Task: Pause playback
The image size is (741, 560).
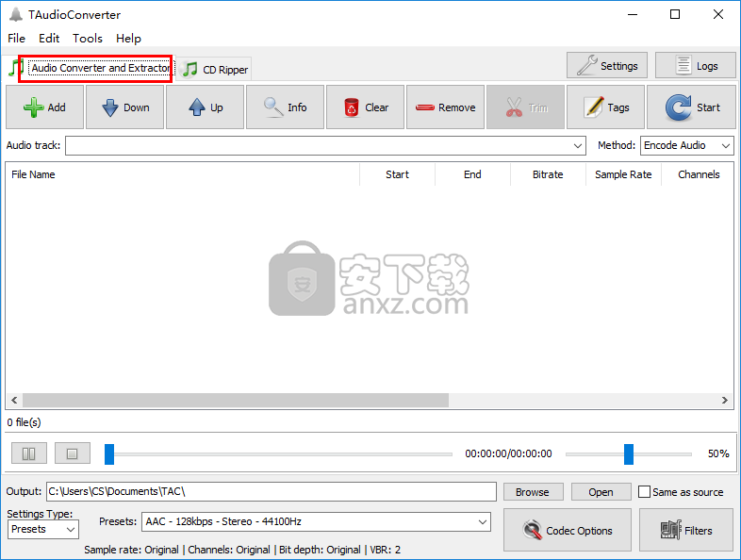Action: [x=29, y=453]
